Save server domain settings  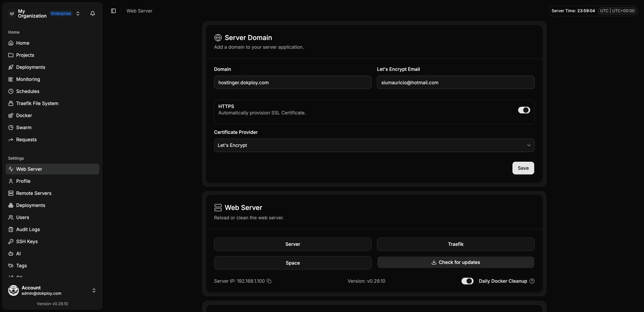coord(523,168)
